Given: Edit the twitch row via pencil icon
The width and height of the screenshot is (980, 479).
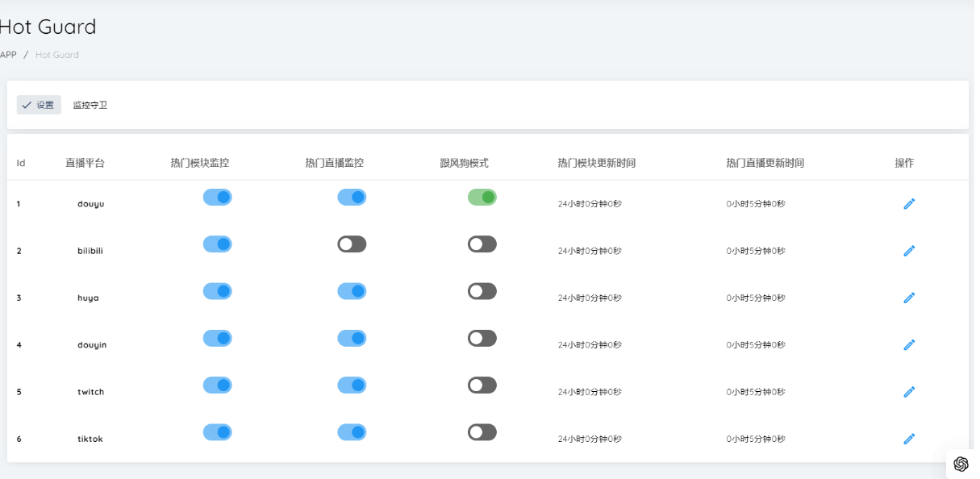Looking at the screenshot, I should pos(909,392).
